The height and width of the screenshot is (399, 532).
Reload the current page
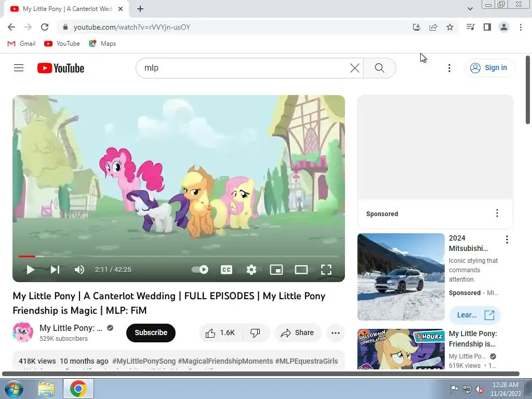(45, 27)
